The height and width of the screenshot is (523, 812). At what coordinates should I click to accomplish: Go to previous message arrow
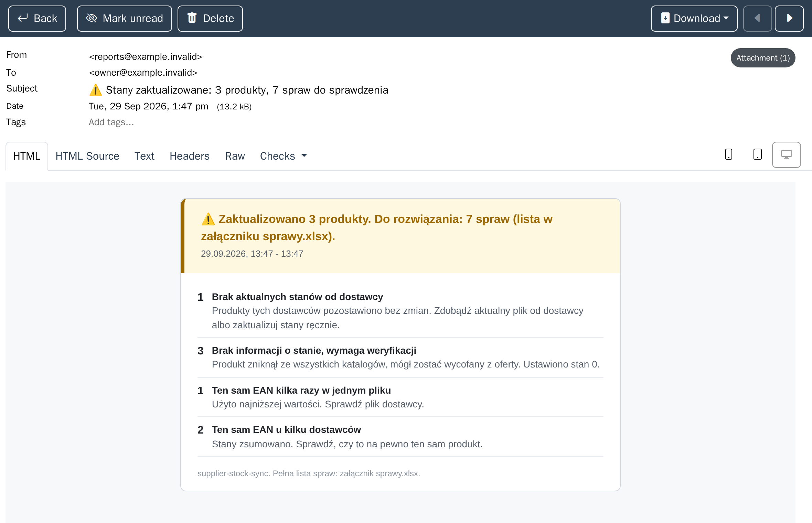tap(757, 19)
